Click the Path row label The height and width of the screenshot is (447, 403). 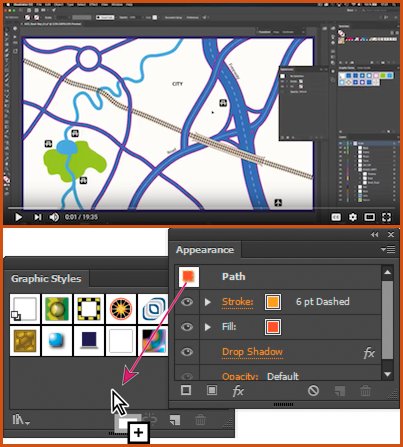point(234,277)
